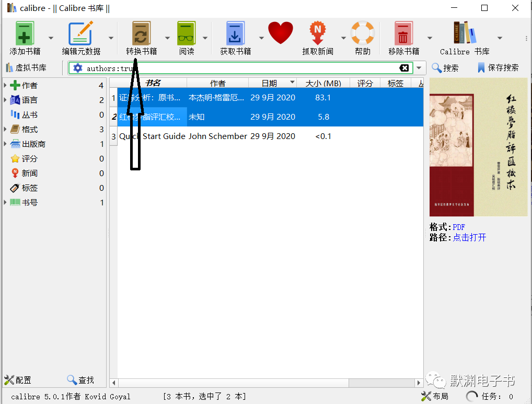
Task: Open the 布局 layout button
Action: pyautogui.click(x=435, y=396)
